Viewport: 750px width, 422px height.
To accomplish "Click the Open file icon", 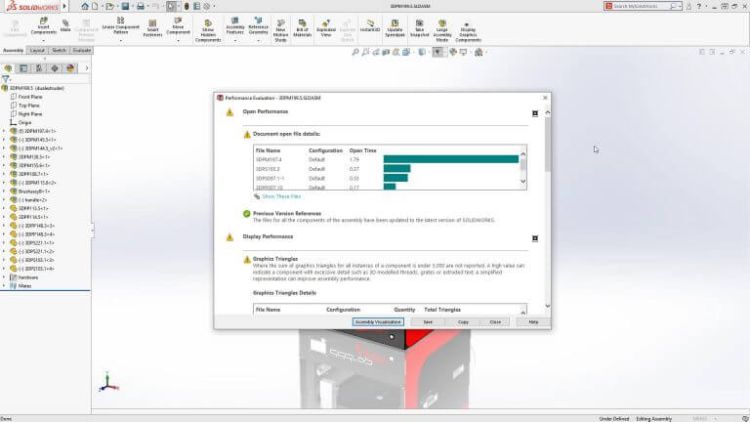I will [110, 6].
